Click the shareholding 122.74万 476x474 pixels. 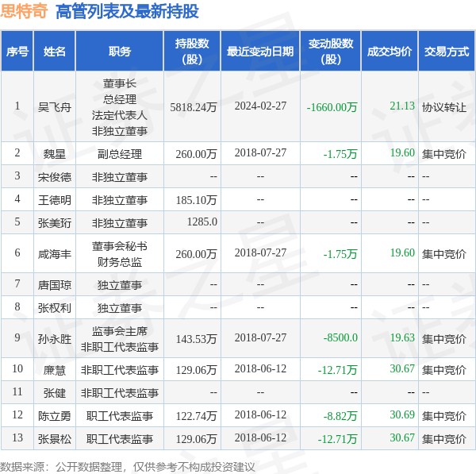(x=196, y=416)
